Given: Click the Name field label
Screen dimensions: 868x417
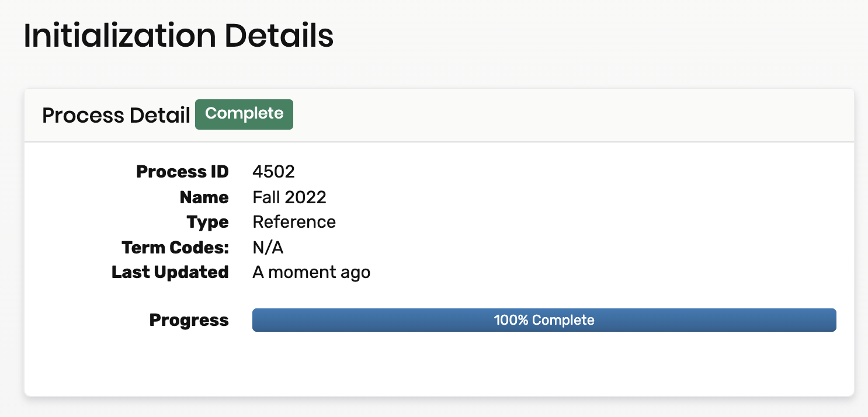Looking at the screenshot, I should 204,197.
